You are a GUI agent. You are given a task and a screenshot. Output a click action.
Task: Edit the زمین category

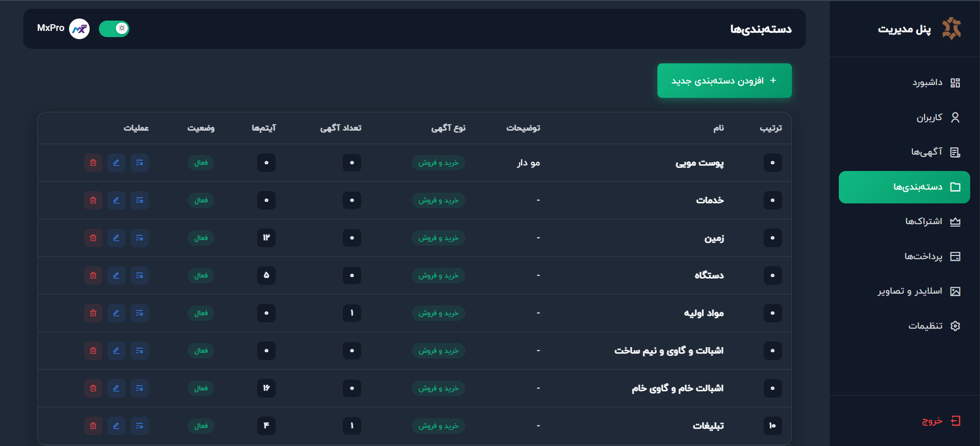click(116, 238)
